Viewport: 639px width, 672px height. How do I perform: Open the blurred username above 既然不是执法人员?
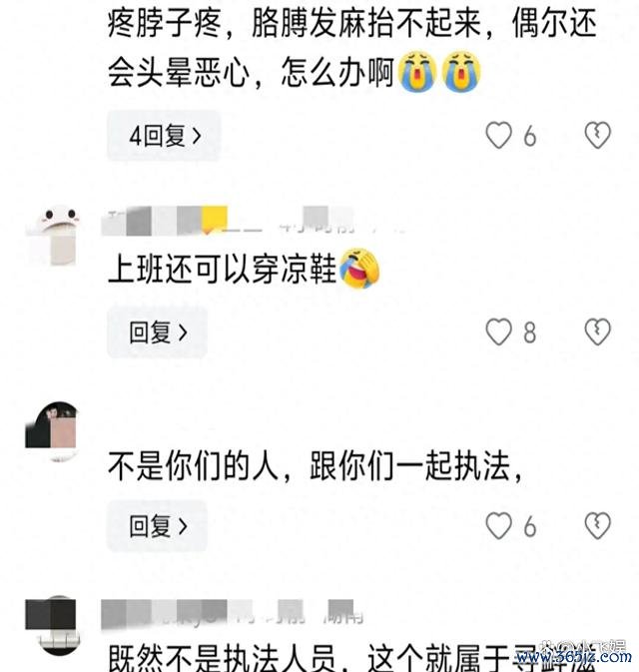pyautogui.click(x=232, y=614)
